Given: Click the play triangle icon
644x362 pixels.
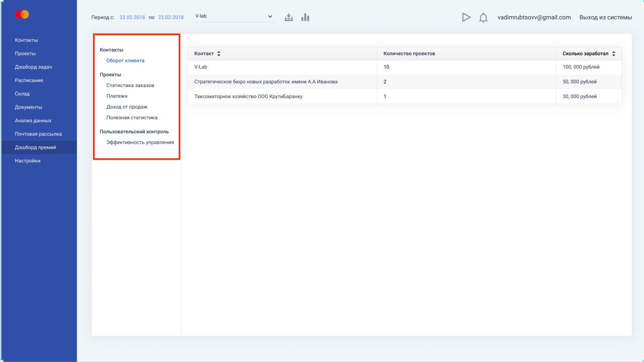Looking at the screenshot, I should tap(466, 17).
